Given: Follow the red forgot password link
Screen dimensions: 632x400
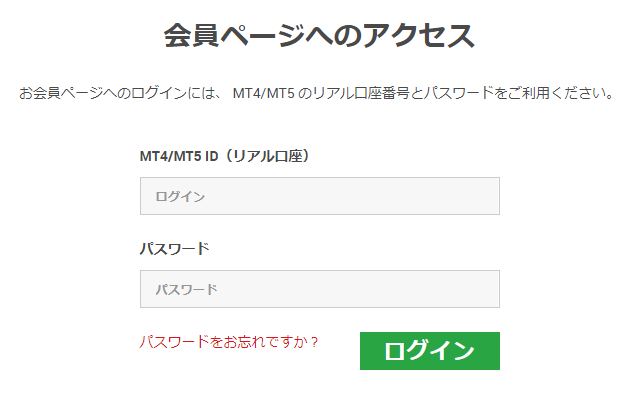Looking at the screenshot, I should (x=229, y=342).
